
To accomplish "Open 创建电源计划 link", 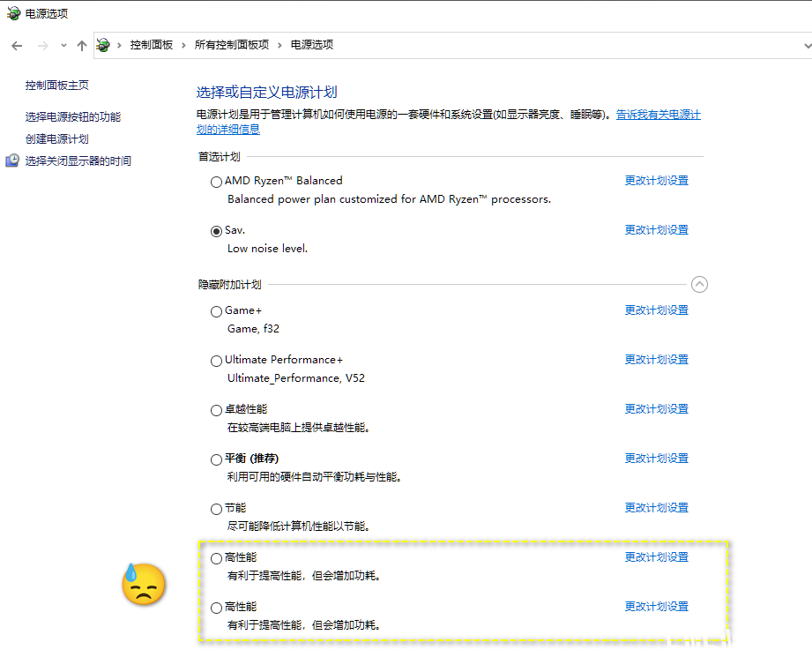I will coord(57,138).
